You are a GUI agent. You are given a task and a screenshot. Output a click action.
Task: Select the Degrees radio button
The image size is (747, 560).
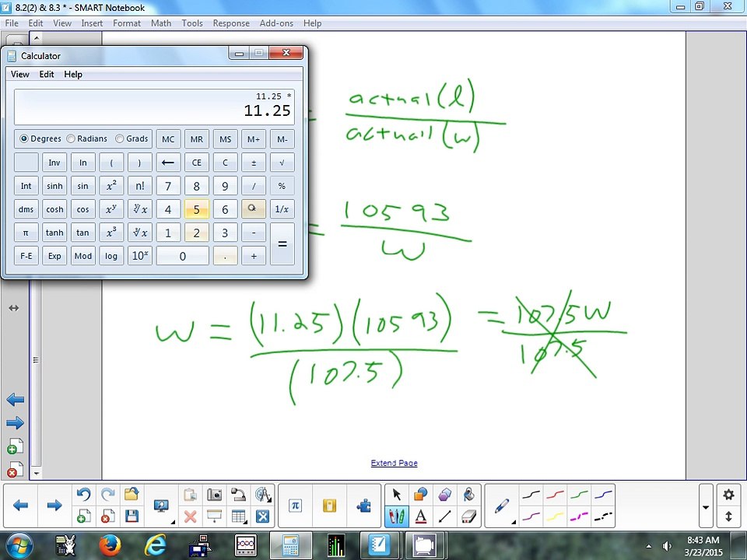(x=24, y=138)
